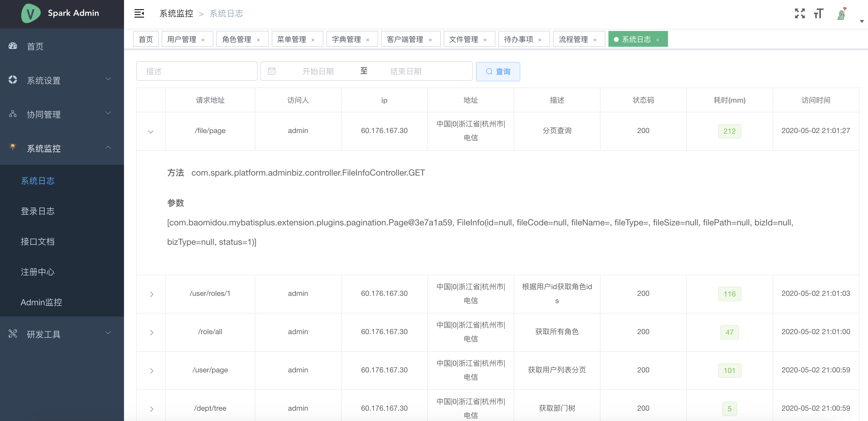Open font size selector icon
The width and height of the screenshot is (868, 421).
(818, 13)
